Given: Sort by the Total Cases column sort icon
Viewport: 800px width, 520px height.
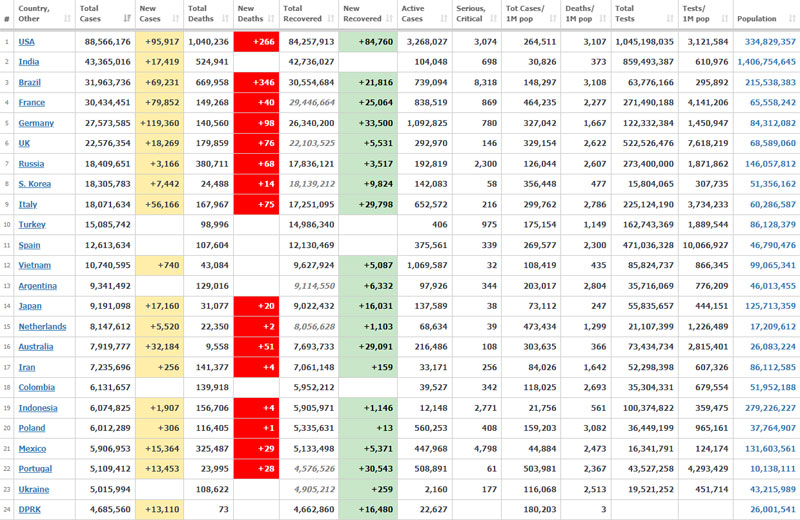Looking at the screenshot, I should 127,19.
